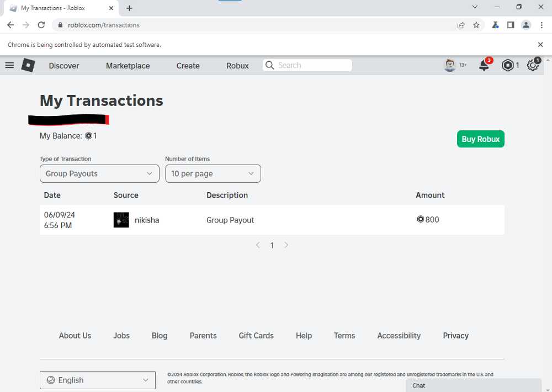
Task: Open the Robux balance icon in navbar
Action: pyautogui.click(x=507, y=65)
